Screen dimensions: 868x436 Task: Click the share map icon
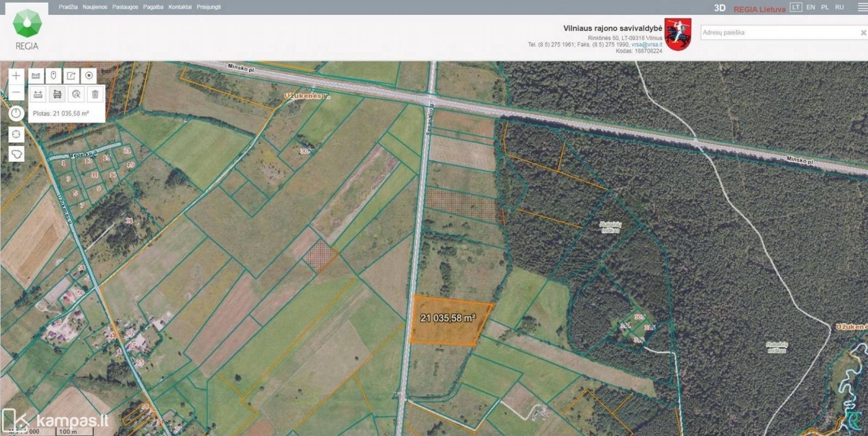(71, 76)
